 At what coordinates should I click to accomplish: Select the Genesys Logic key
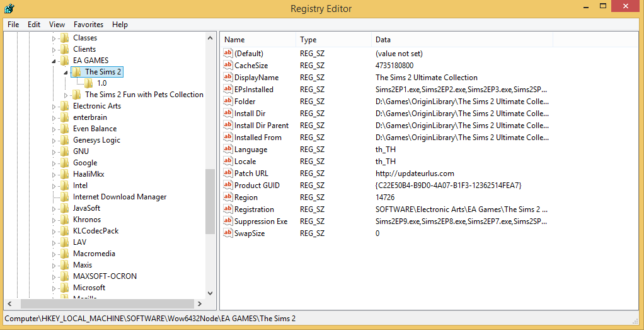click(x=96, y=140)
